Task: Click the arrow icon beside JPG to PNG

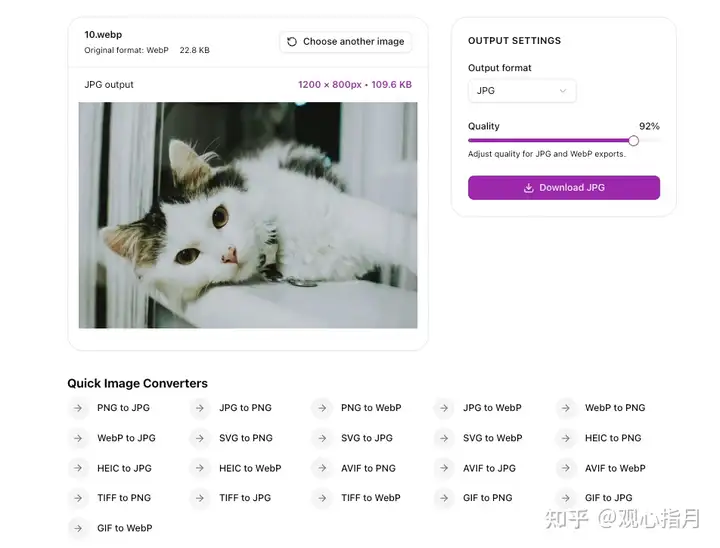Action: (200, 408)
